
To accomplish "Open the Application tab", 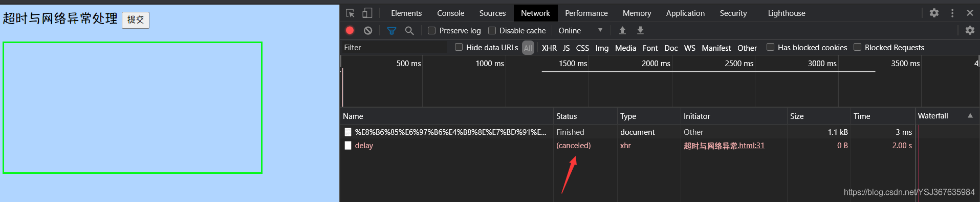I will (685, 13).
